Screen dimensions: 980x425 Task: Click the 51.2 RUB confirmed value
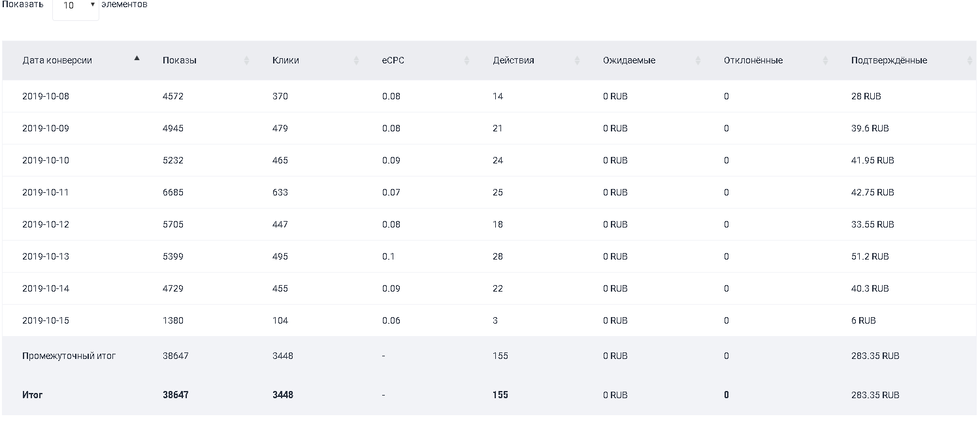coord(870,256)
